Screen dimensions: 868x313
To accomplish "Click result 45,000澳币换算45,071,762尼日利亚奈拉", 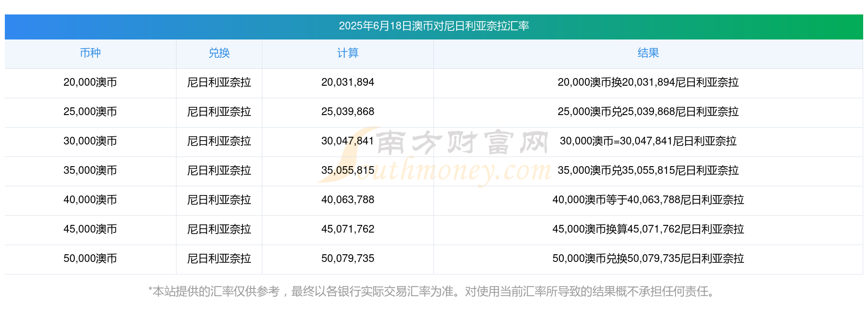I will 648,229.
